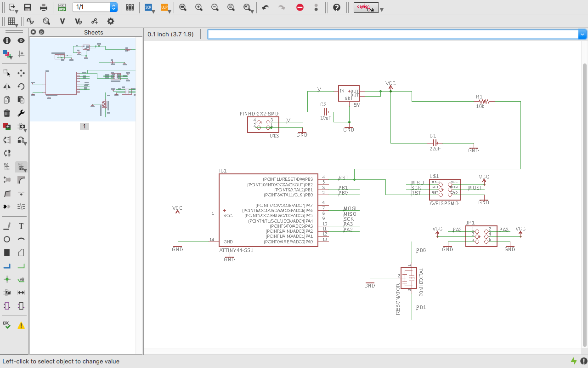
Task: Select the Polygon tool
Action: [21, 253]
